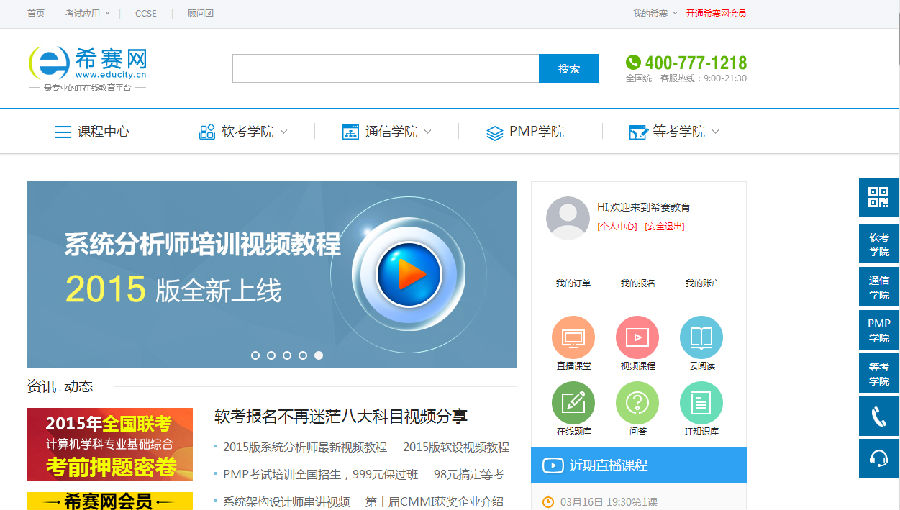Open the red 视频课程 video icon

pos(637,337)
